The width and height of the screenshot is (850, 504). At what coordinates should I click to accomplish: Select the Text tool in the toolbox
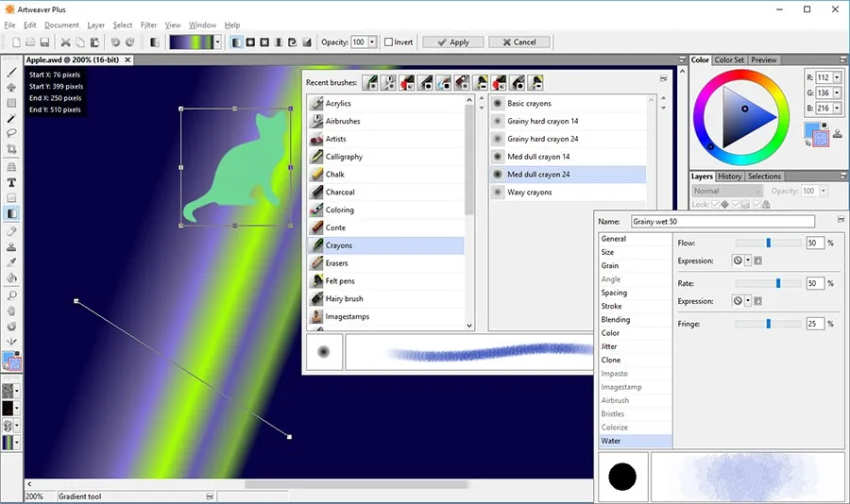click(11, 182)
